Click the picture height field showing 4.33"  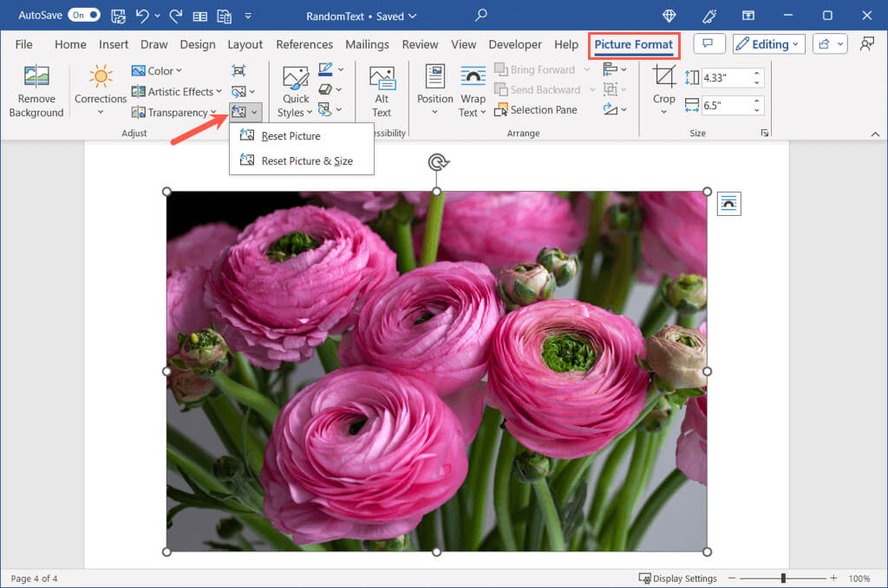point(726,78)
